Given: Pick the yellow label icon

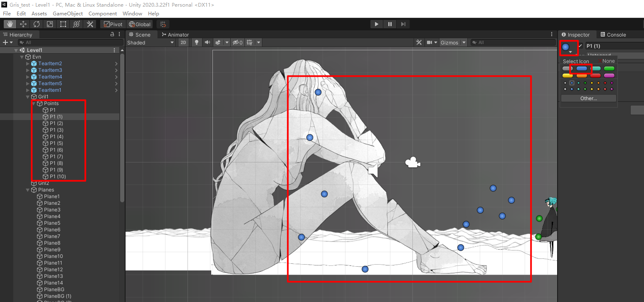Looking at the screenshot, I should coord(568,76).
